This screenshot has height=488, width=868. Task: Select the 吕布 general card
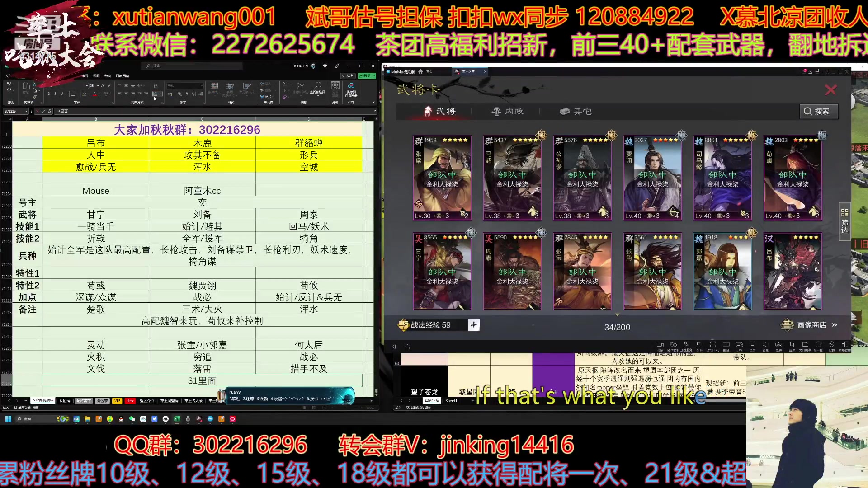[793, 272]
